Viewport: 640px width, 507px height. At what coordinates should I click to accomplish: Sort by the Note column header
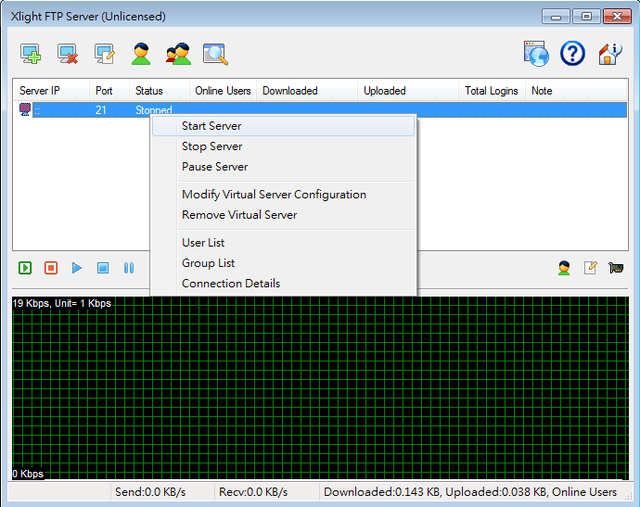coord(576,91)
